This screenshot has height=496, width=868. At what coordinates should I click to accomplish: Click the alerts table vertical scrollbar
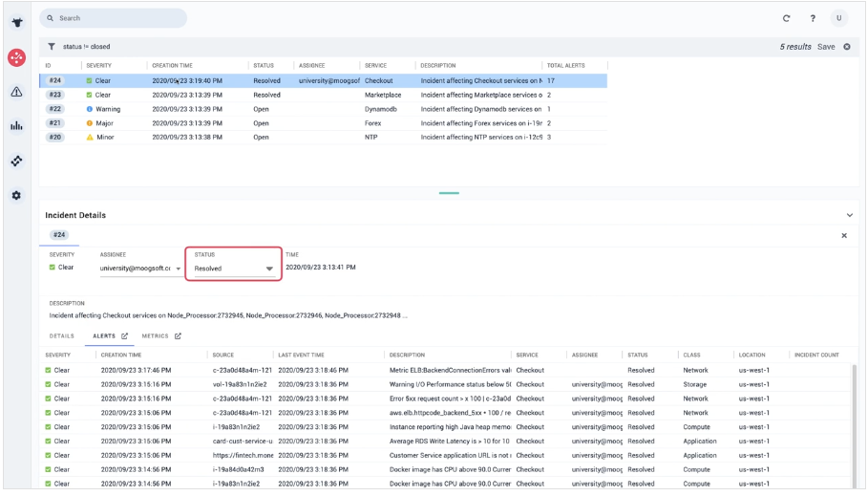pos(855,425)
